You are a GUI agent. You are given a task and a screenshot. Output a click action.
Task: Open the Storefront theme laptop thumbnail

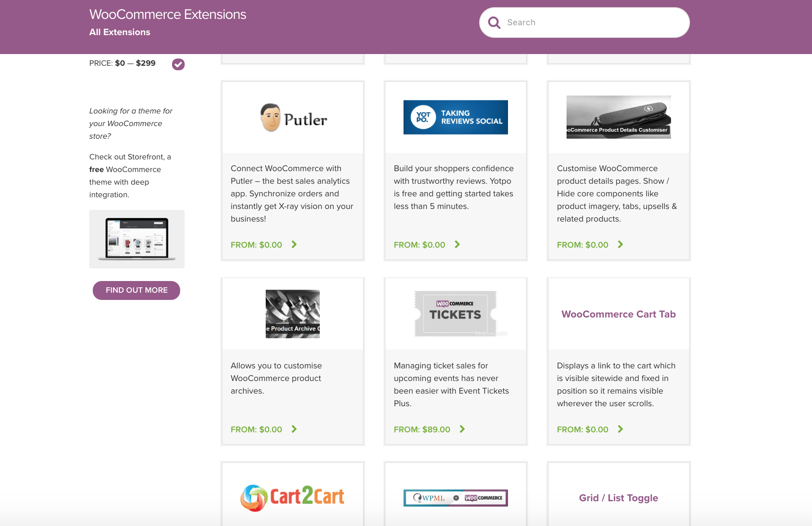[137, 239]
